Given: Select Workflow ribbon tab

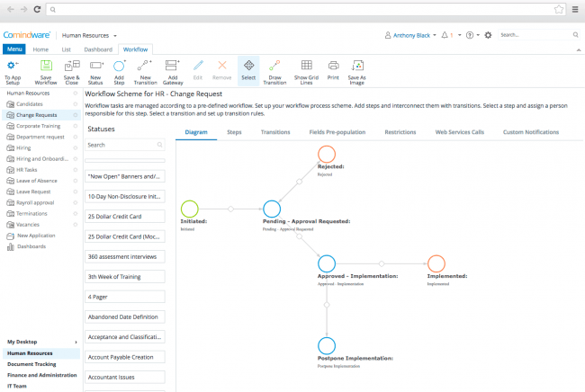Looking at the screenshot, I should (x=135, y=49).
